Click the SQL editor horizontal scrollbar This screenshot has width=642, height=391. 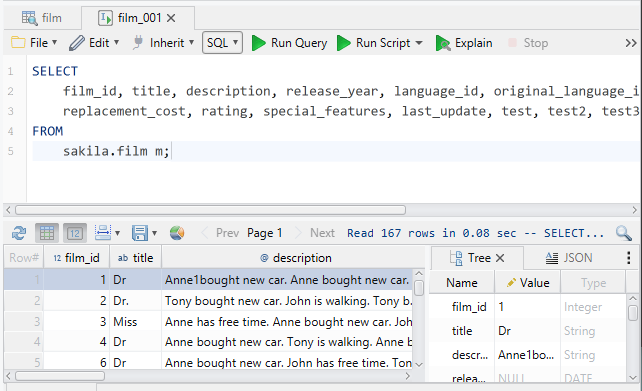pos(210,210)
